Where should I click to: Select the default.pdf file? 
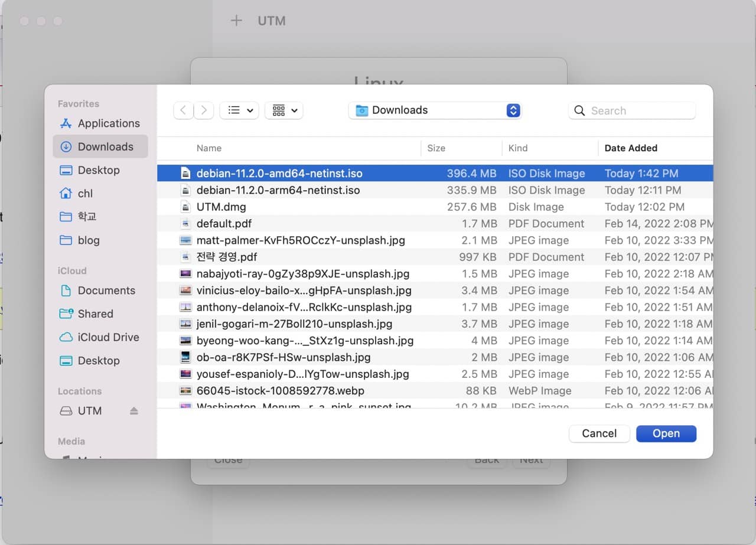(x=435, y=224)
